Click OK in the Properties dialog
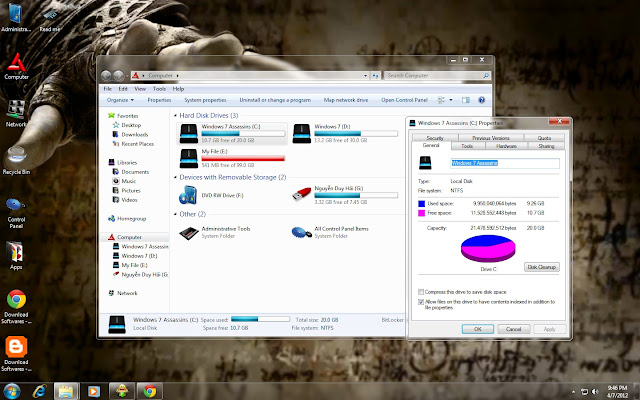Viewport: 640px width, 400px height. click(x=478, y=329)
